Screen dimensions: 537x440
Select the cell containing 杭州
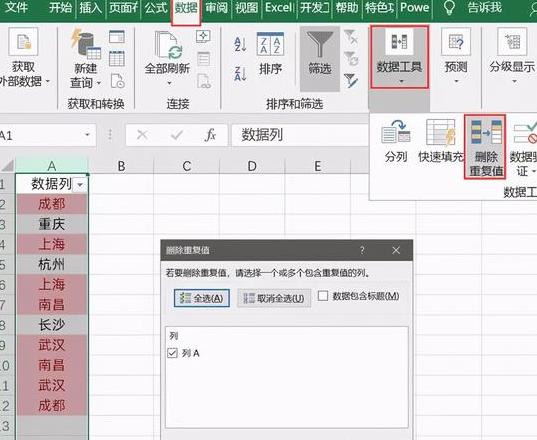tap(52, 264)
